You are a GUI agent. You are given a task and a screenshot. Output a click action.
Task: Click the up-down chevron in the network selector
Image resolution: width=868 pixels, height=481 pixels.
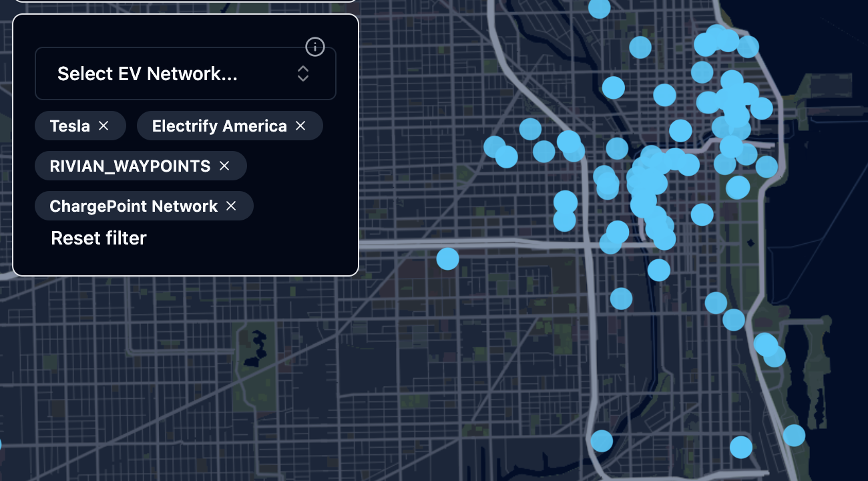tap(303, 73)
